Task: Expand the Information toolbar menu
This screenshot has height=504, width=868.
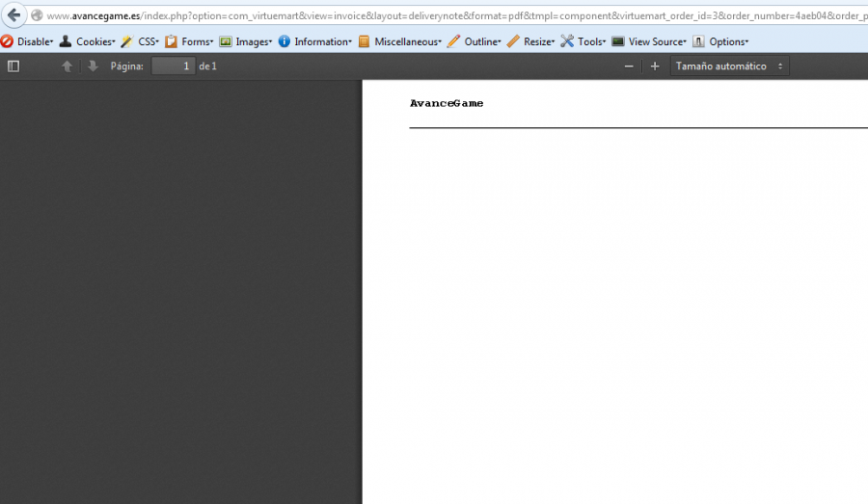Action: coord(315,41)
